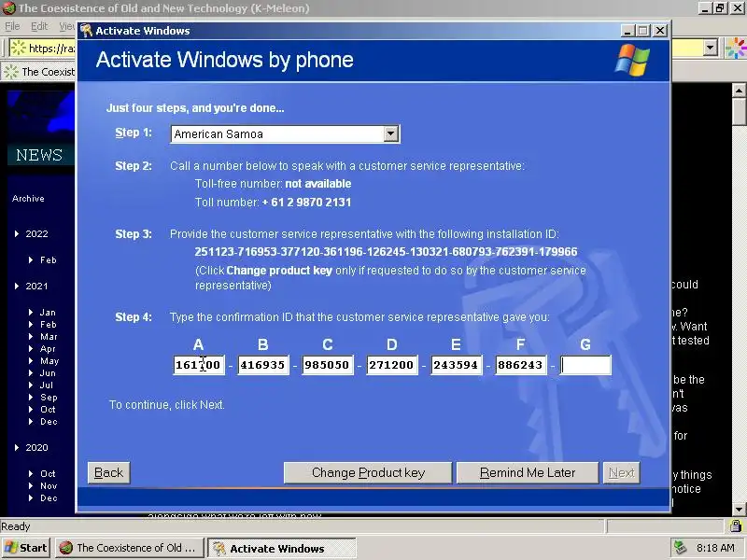The image size is (747, 560).
Task: Click confirmation ID field F
Action: (x=520, y=365)
